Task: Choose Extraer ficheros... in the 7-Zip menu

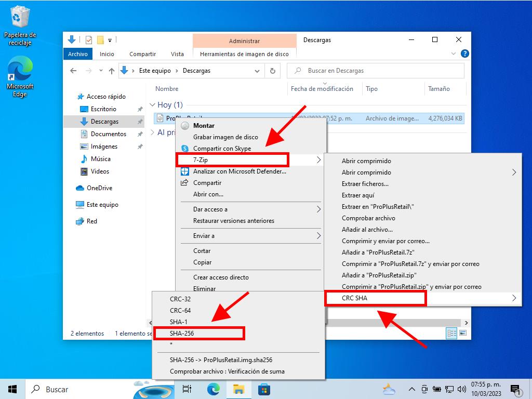Action: coord(365,184)
